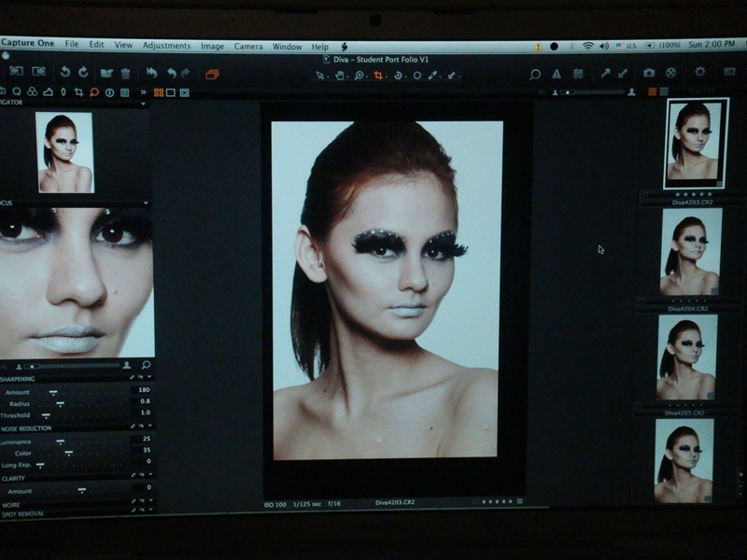Viewport: 747px width, 560px height.
Task: Click the camera capture icon
Action: tap(649, 73)
